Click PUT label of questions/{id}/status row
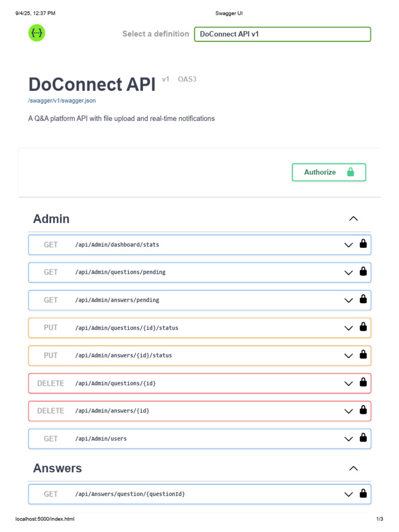The height and width of the screenshot is (532, 399). pyautogui.click(x=50, y=327)
